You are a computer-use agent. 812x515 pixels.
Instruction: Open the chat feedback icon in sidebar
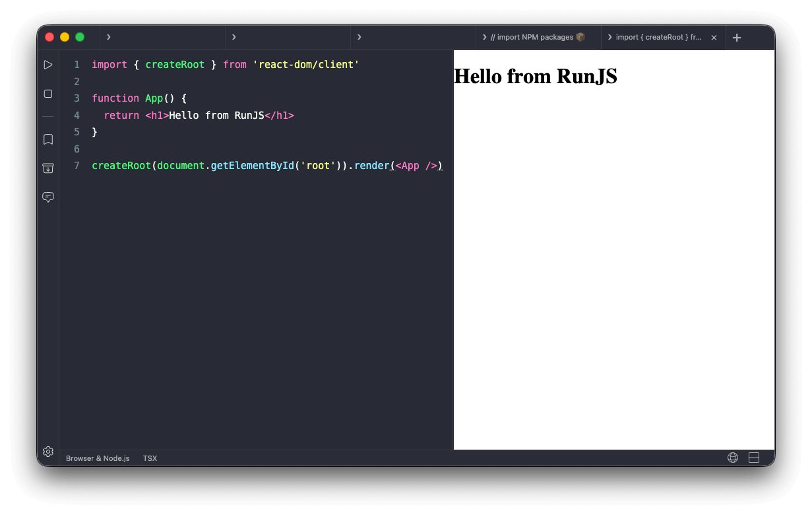click(48, 197)
